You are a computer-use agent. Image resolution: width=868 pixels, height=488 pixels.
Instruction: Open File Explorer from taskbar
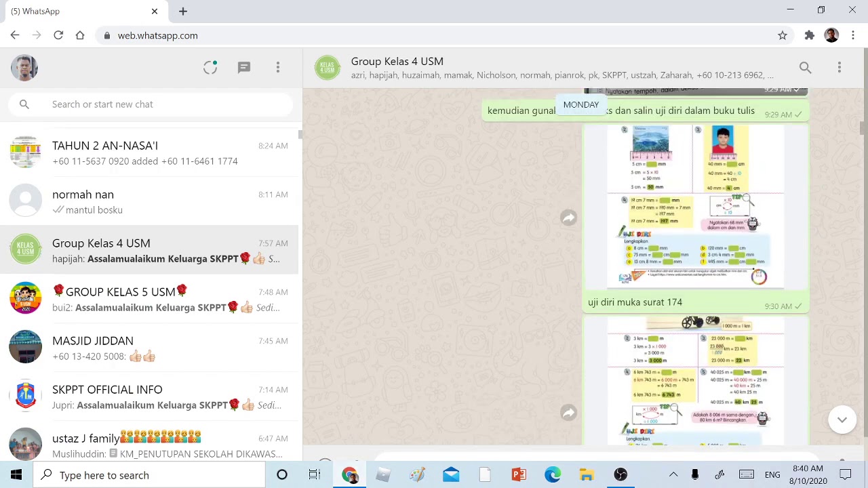[x=587, y=475]
